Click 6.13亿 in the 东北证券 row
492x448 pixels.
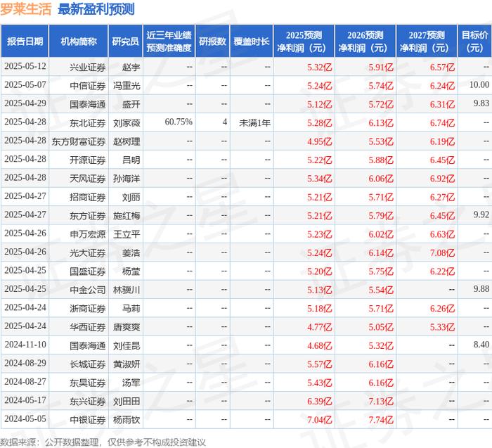(x=381, y=123)
